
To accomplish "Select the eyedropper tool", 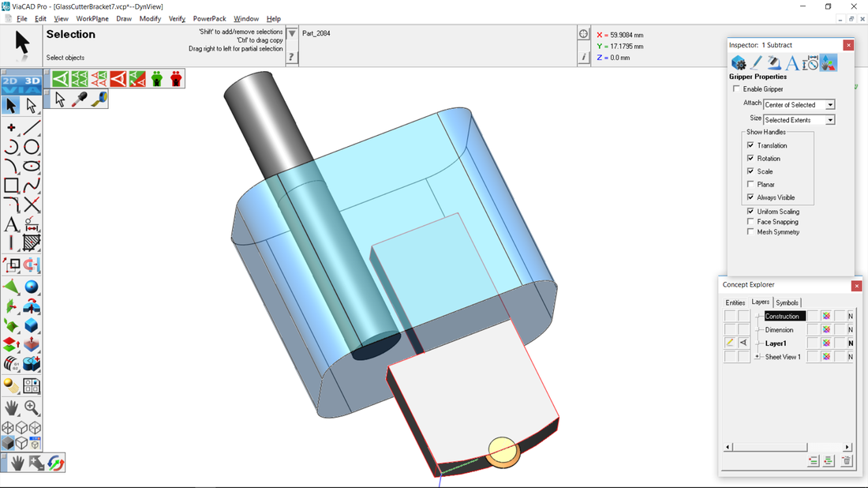I will pos(80,99).
